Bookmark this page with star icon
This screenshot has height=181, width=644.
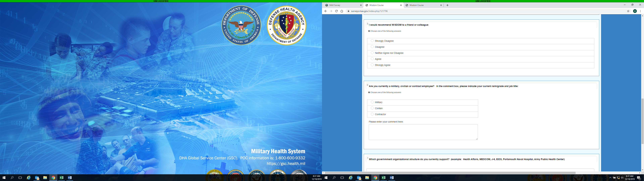point(628,11)
